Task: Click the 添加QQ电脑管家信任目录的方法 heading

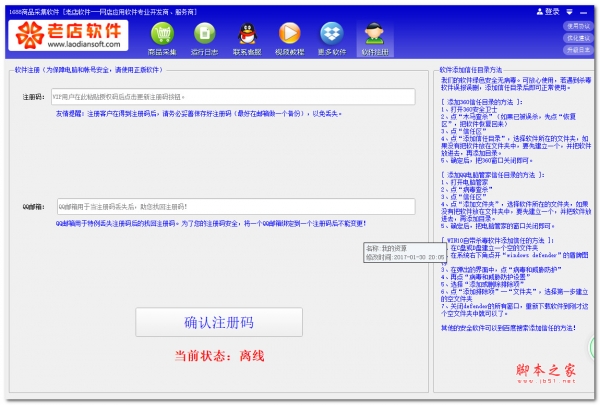Action: point(492,175)
